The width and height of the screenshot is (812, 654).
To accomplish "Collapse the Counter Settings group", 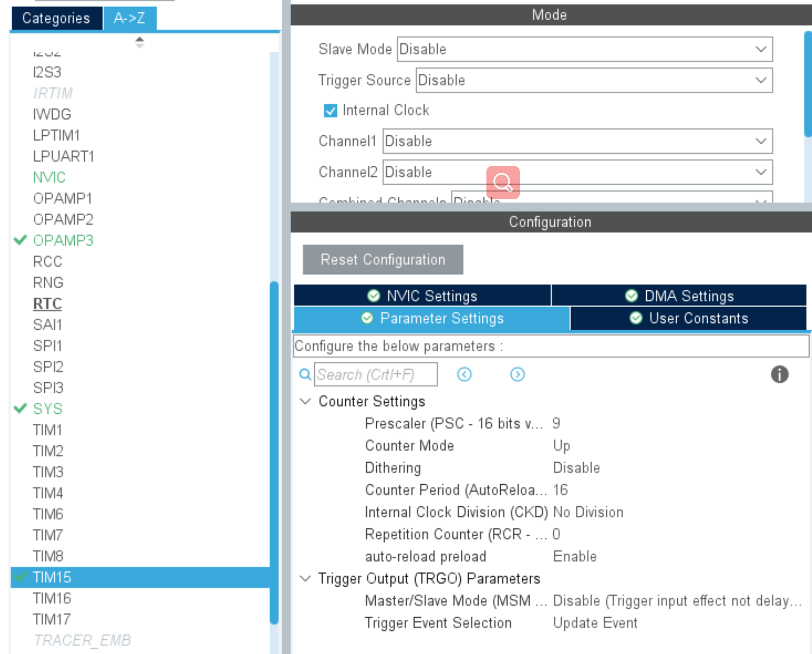I will [x=305, y=401].
